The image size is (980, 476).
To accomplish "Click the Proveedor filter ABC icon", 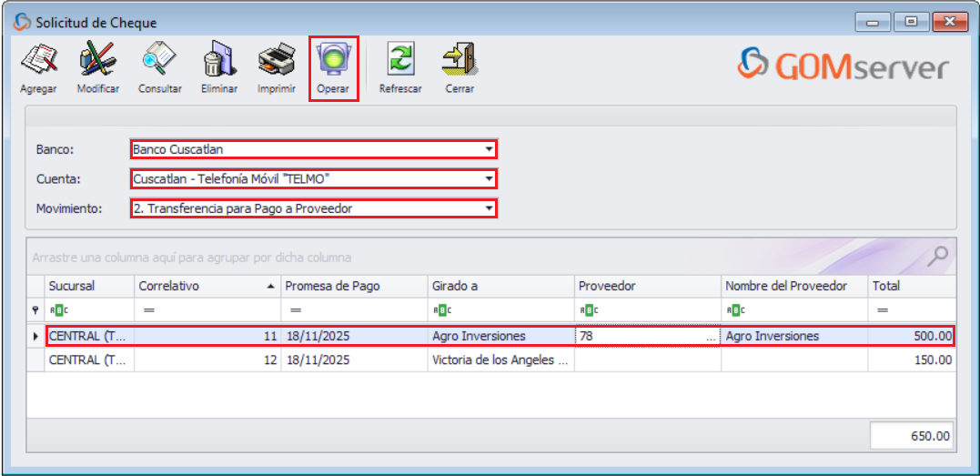I will [590, 309].
